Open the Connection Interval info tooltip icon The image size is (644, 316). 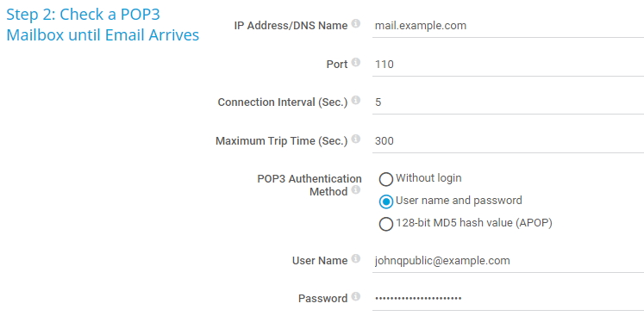pos(356,101)
